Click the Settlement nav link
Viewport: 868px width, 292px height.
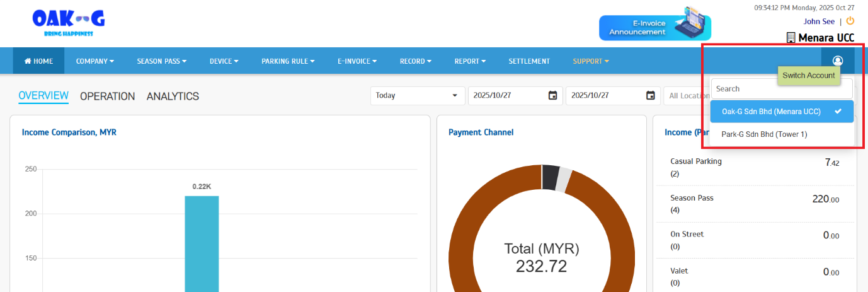(x=529, y=61)
